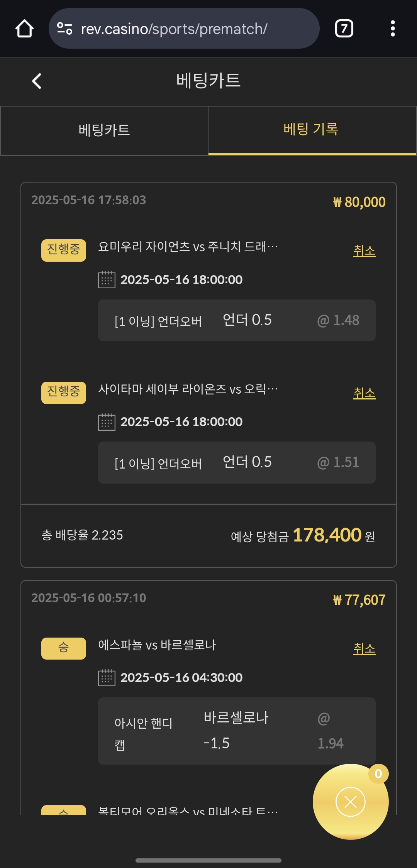417x868 pixels.
Task: Click calendar icon for Yomiuri Giants match
Action: click(x=107, y=279)
